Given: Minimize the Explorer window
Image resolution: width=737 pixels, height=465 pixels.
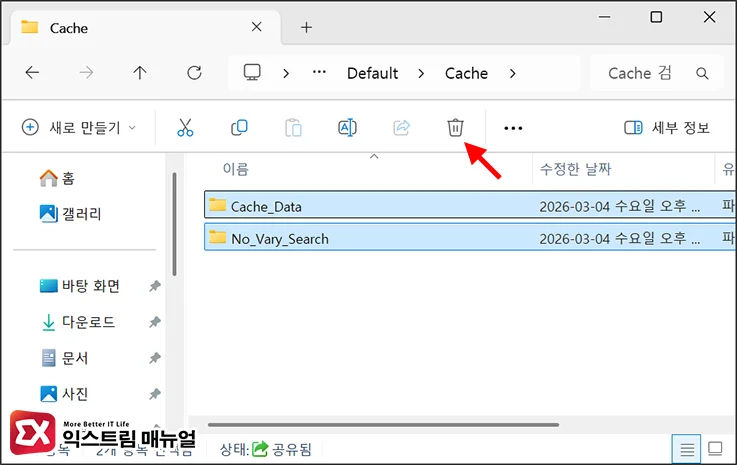Looking at the screenshot, I should [604, 17].
